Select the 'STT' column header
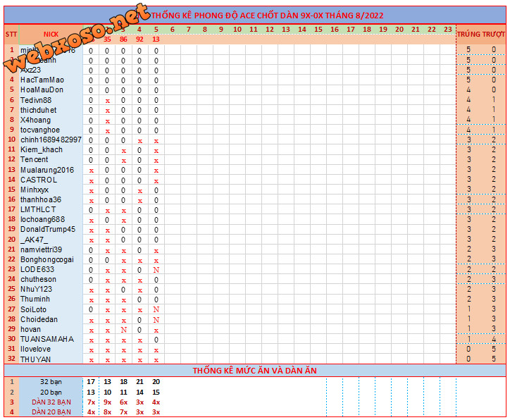The image size is (510, 420). 11,34
